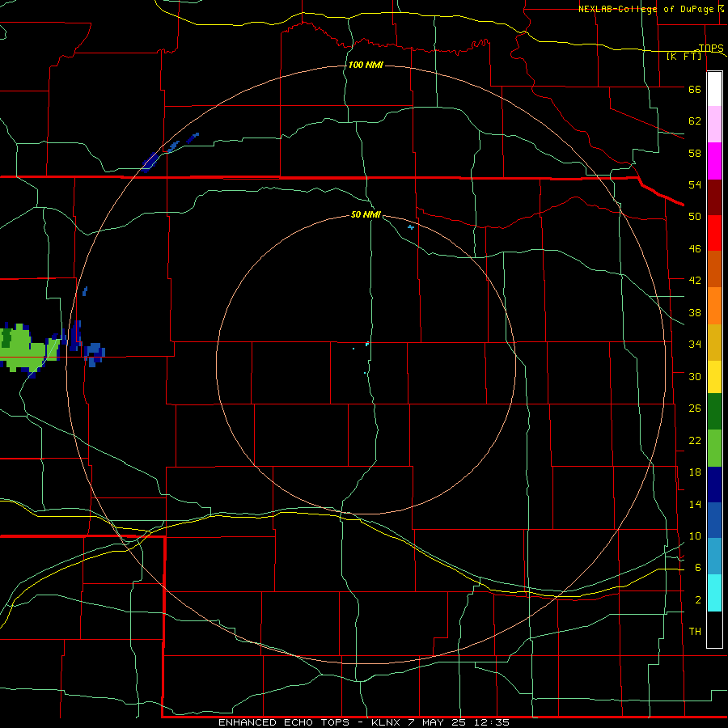Click the legend value "54"
The width and height of the screenshot is (728, 728).
click(x=695, y=184)
